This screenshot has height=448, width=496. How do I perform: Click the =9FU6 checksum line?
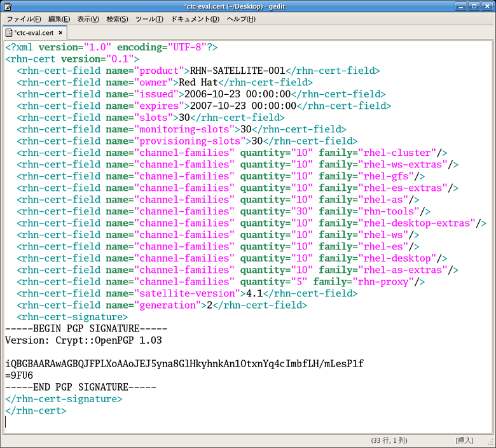click(19, 375)
